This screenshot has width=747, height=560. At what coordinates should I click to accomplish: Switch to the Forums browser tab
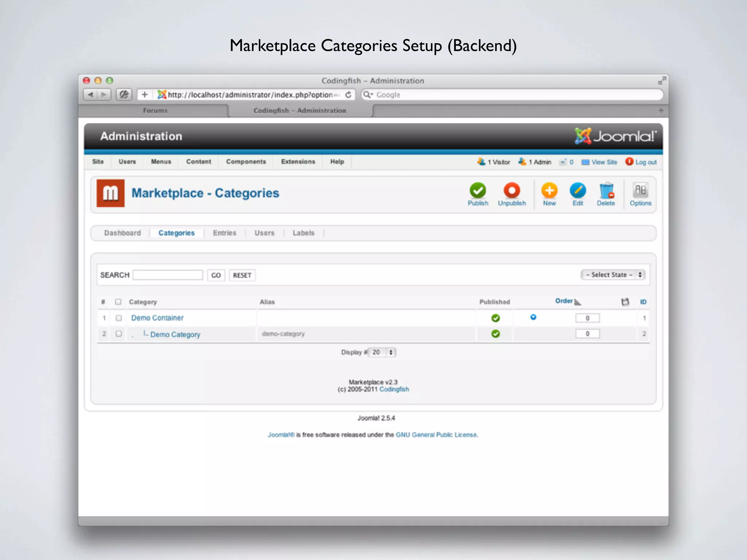(x=155, y=110)
